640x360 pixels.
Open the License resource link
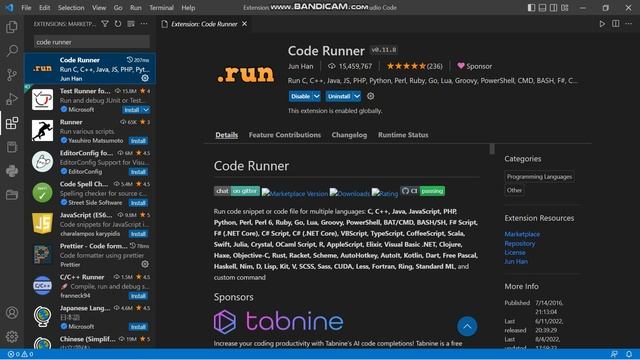click(515, 252)
